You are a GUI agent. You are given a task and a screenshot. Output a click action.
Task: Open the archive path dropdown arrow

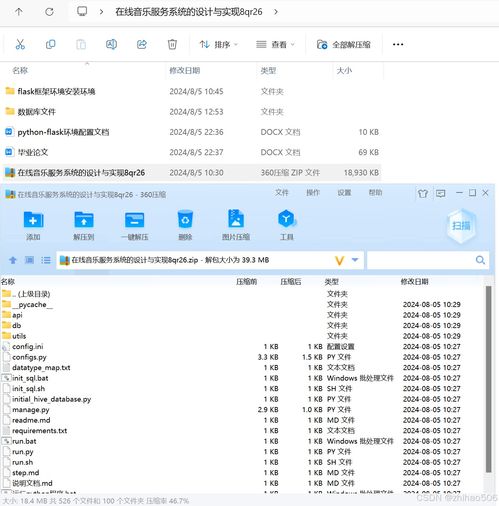355,260
